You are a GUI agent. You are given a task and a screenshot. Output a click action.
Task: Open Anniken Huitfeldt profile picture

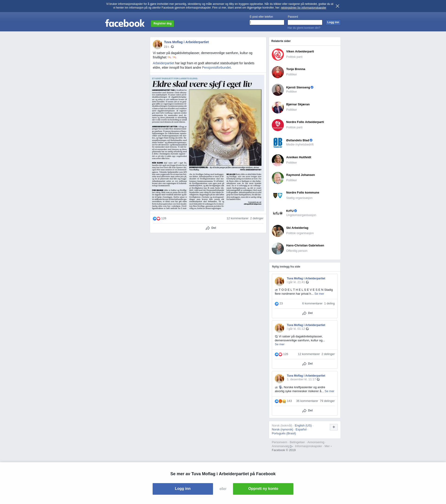click(x=278, y=160)
